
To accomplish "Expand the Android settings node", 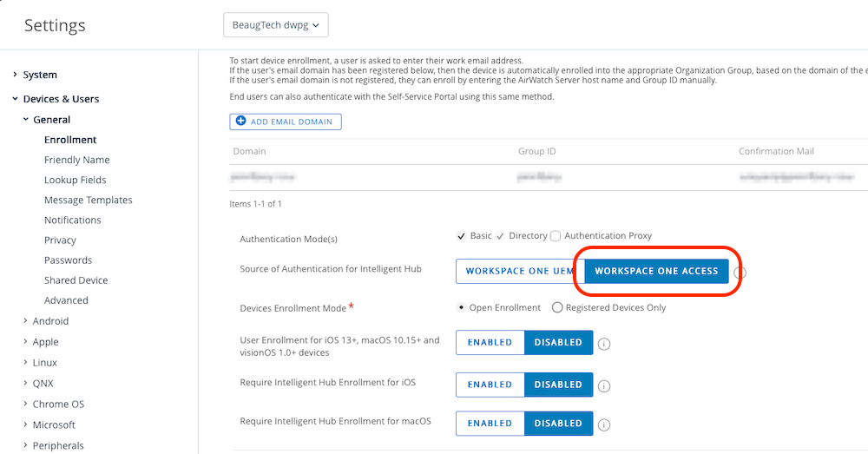I will pyautogui.click(x=25, y=321).
